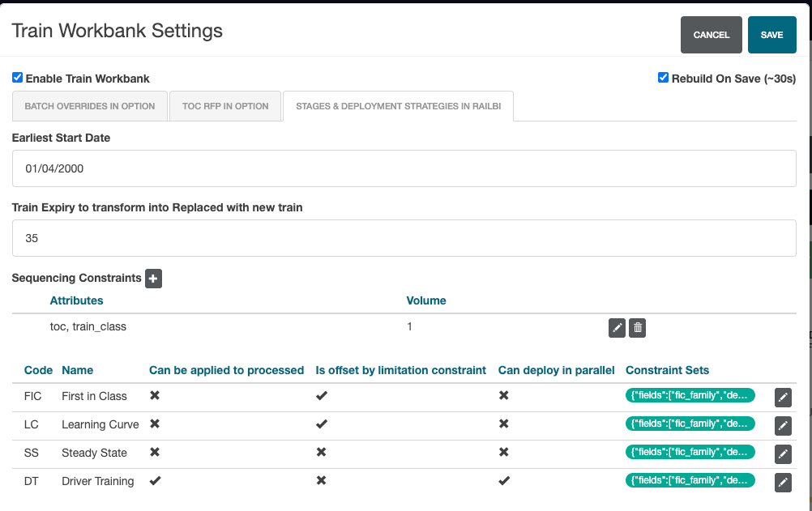Click the Learning Curve constraint set tag
This screenshot has height=511, width=812.
690,424
